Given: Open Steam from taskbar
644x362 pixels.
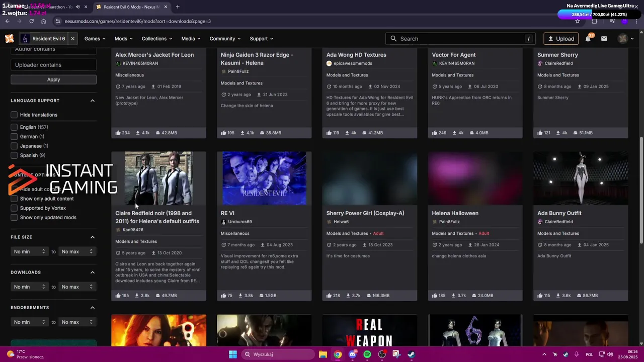Looking at the screenshot, I should (x=411, y=354).
